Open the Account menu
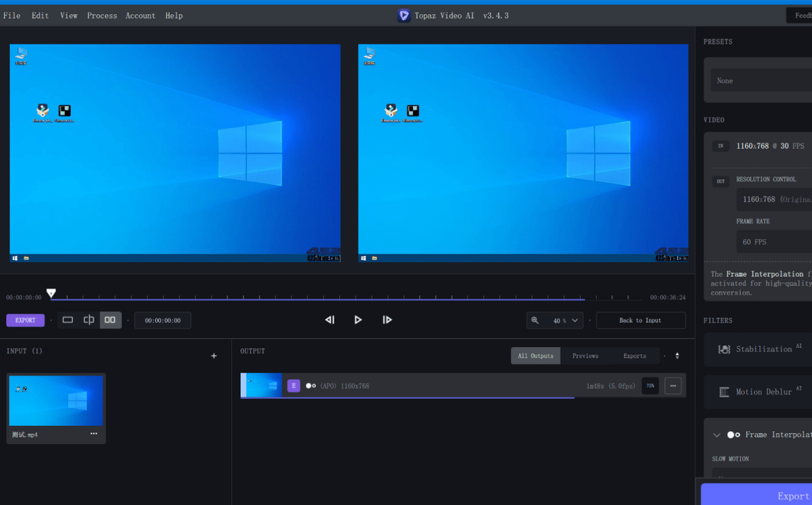The height and width of the screenshot is (505, 812). 140,16
